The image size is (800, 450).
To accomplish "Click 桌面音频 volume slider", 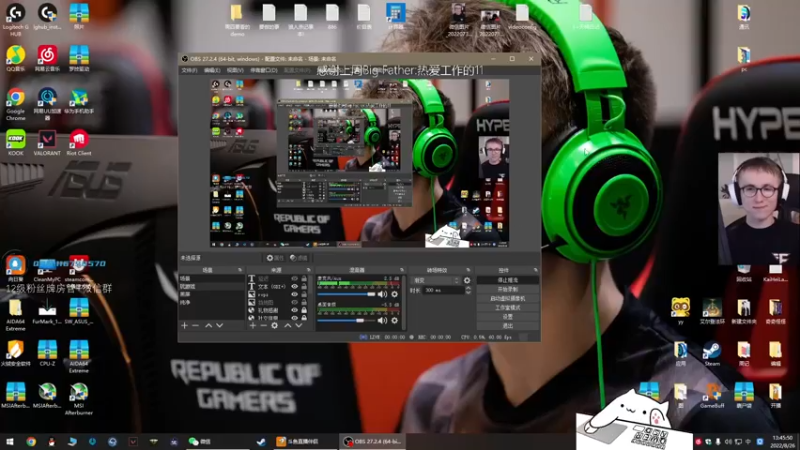I will pos(346,320).
